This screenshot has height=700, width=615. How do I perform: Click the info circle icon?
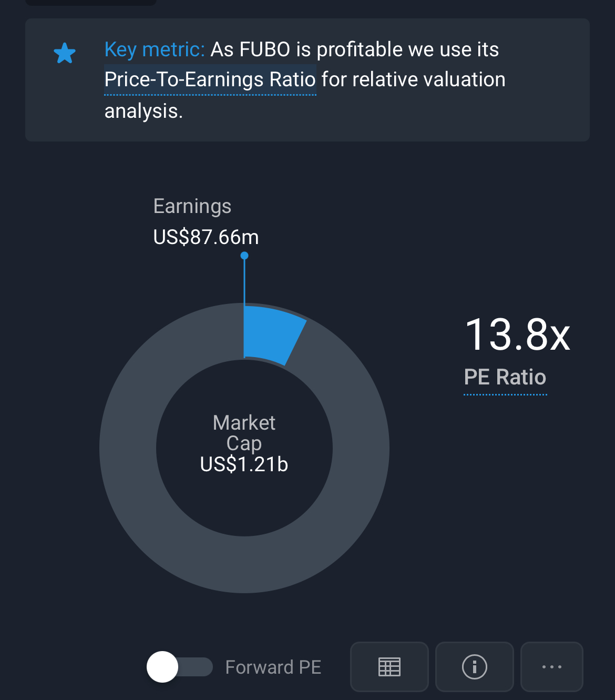pos(474,666)
